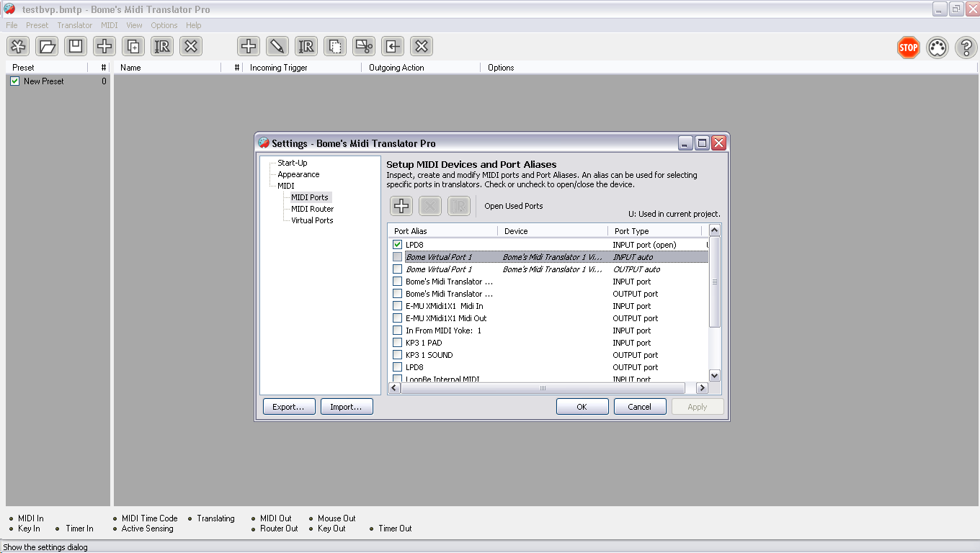This screenshot has width=980, height=553.
Task: Click Open Used Ports
Action: [514, 206]
